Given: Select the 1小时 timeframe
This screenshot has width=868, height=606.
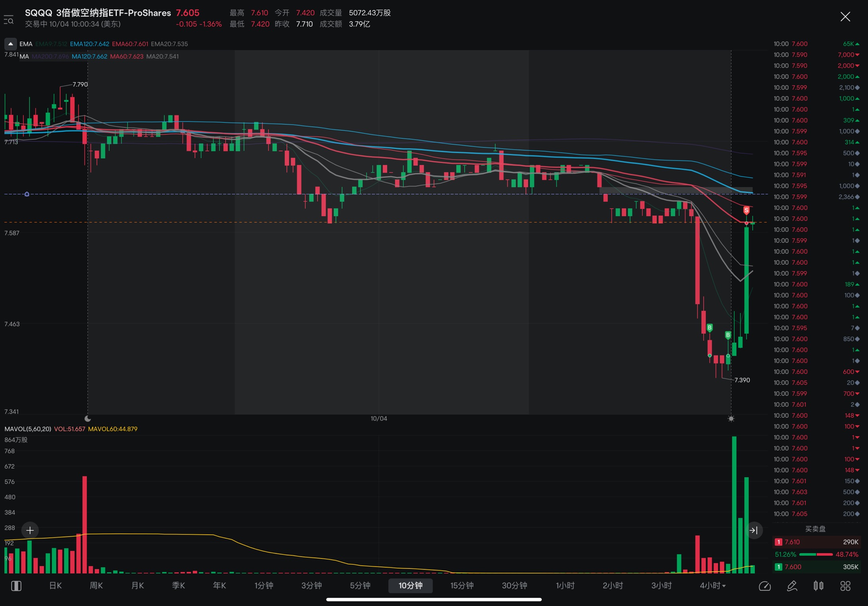Looking at the screenshot, I should pos(565,586).
